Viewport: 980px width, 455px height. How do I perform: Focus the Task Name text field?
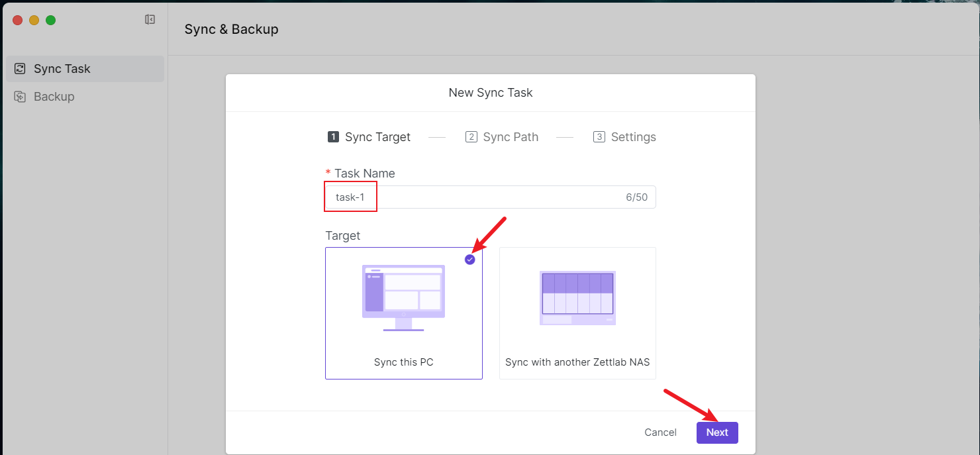[490, 197]
